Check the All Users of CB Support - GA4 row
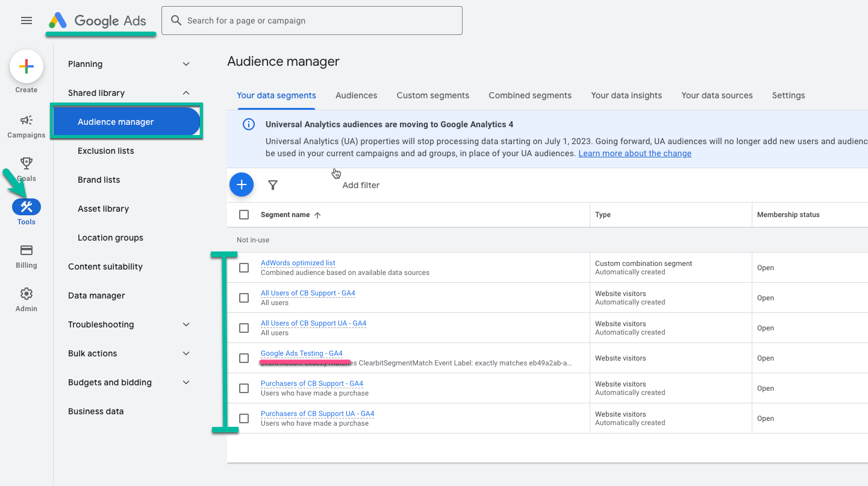Viewport: 868px width, 486px height. coord(244,298)
